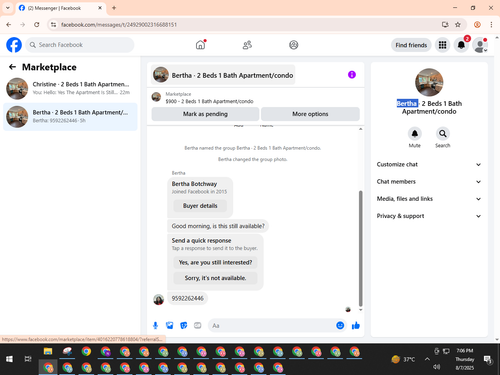Image resolution: width=500 pixels, height=375 pixels.
Task: Click the message '9592262446'
Action: coord(187,298)
